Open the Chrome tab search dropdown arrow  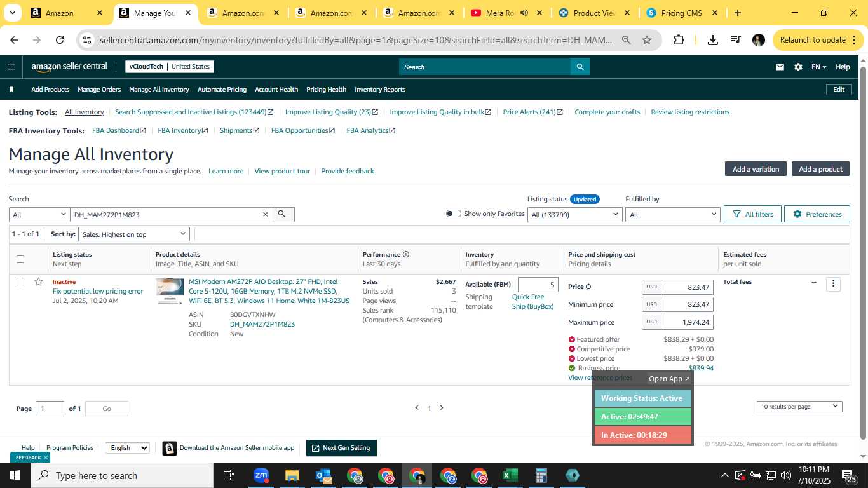[13, 13]
